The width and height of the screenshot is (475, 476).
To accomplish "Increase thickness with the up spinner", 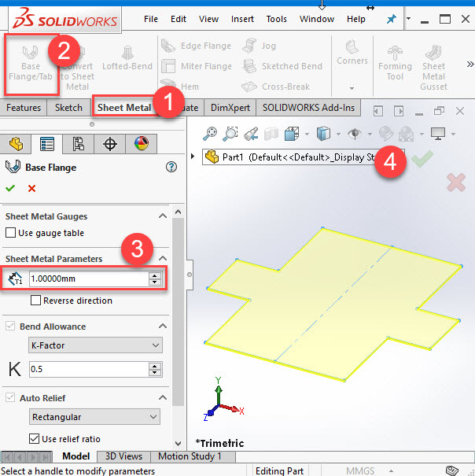I will pos(155,275).
